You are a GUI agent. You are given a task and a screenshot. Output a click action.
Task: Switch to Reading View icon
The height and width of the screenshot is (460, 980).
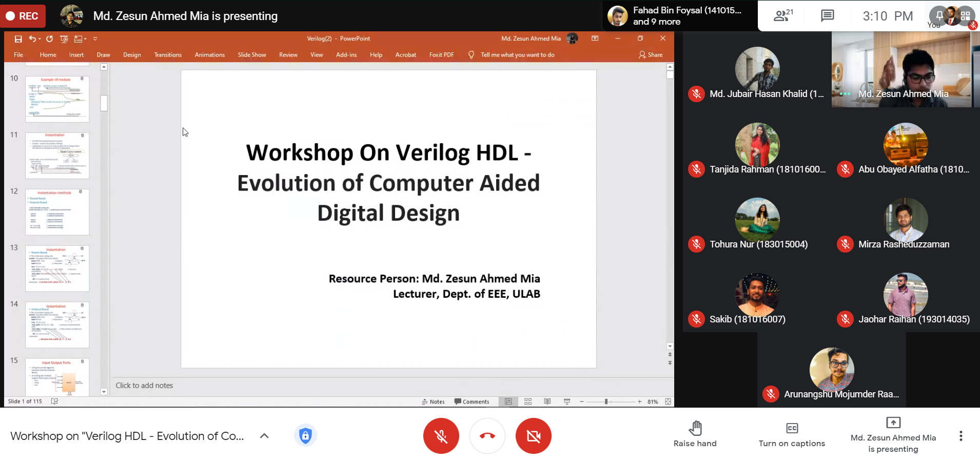pyautogui.click(x=547, y=401)
